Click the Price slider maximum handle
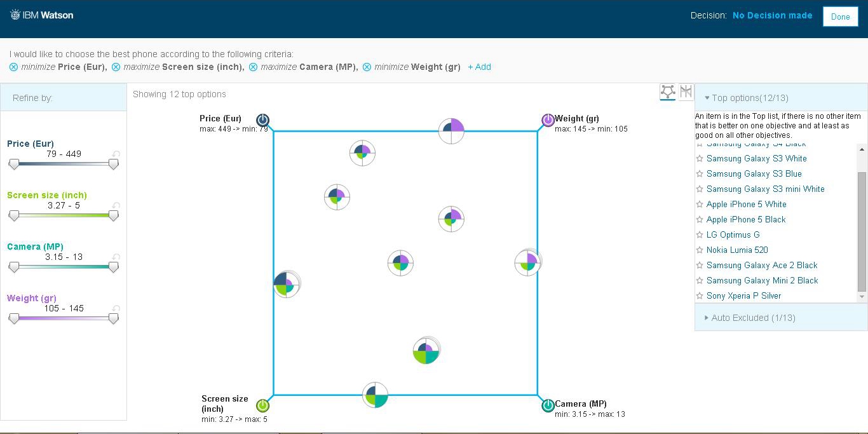Viewport: 868px width, 434px height. pos(114,165)
